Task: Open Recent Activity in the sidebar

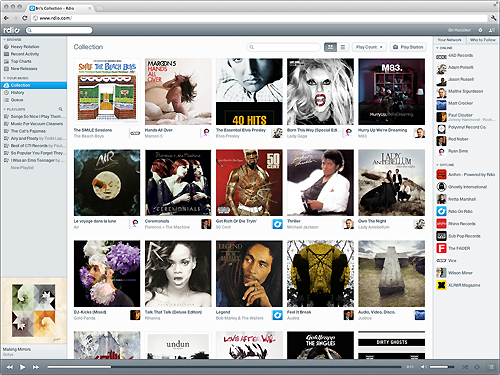Action: pyautogui.click(x=25, y=54)
